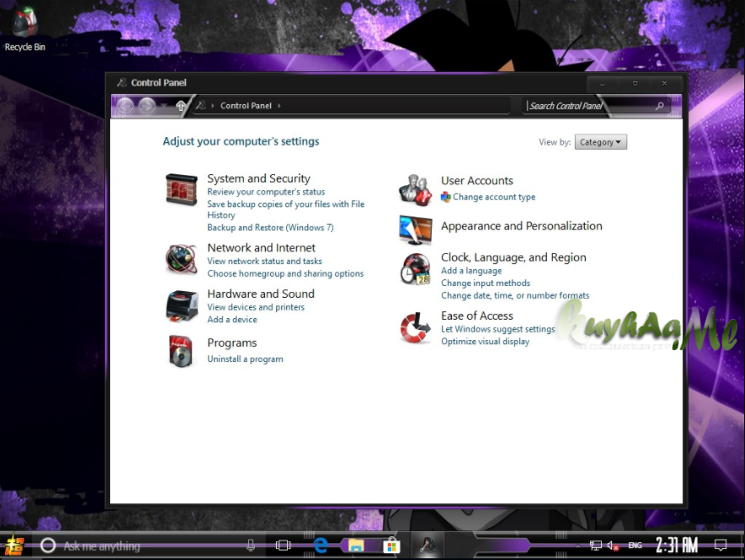Screen dimensions: 745x560
Task: Click the shield icon by Change account type
Action: point(445,197)
